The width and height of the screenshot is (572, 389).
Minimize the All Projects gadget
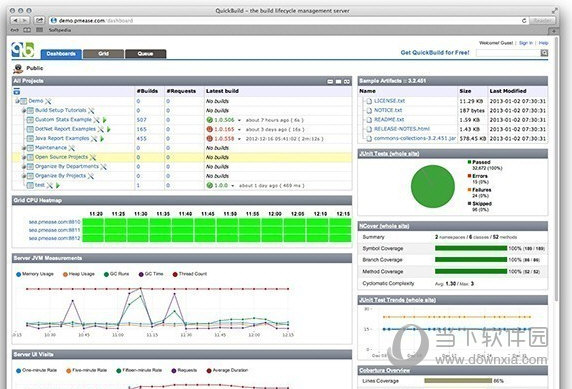[x=330, y=81]
